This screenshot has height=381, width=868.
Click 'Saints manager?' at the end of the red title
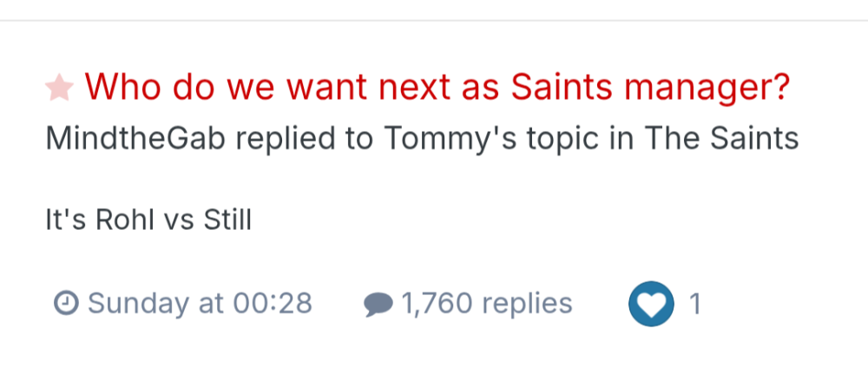[649, 87]
